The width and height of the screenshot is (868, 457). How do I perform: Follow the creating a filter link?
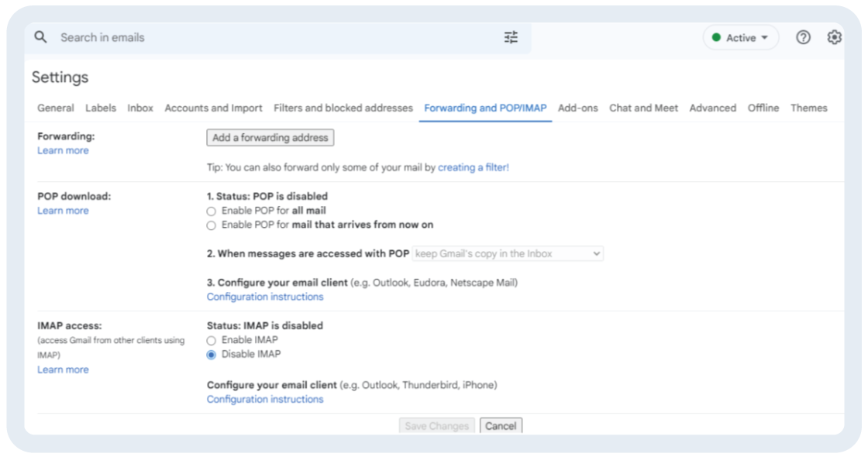click(x=473, y=167)
